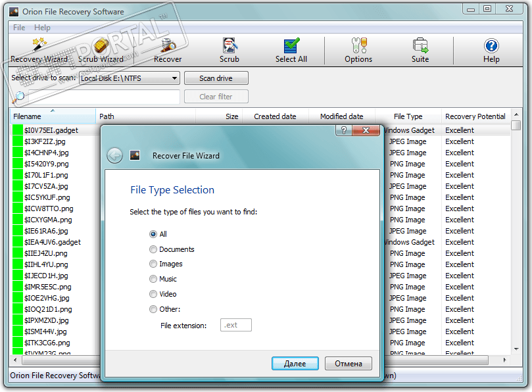Click the wizard back arrow button
Viewport: 532px width, 392px height.
pos(114,156)
